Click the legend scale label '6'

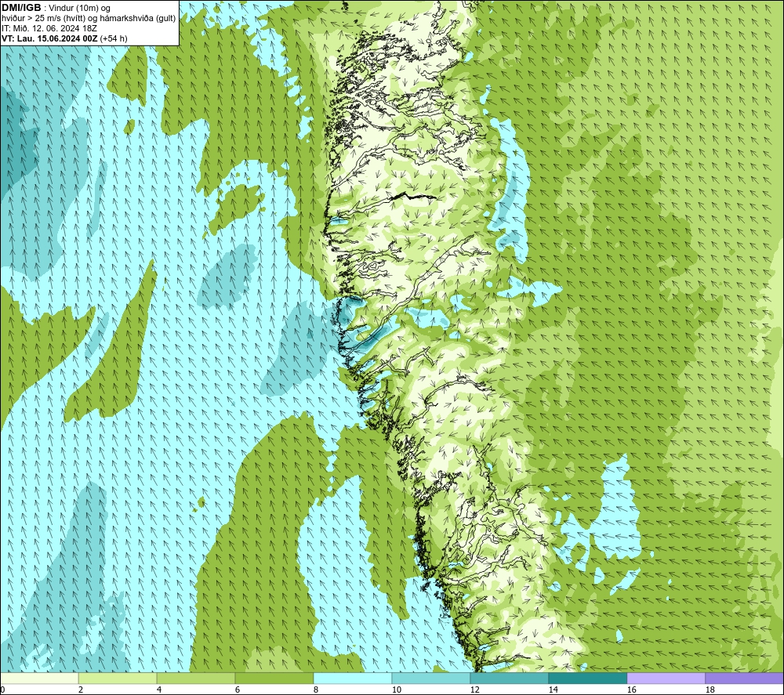[x=237, y=690]
